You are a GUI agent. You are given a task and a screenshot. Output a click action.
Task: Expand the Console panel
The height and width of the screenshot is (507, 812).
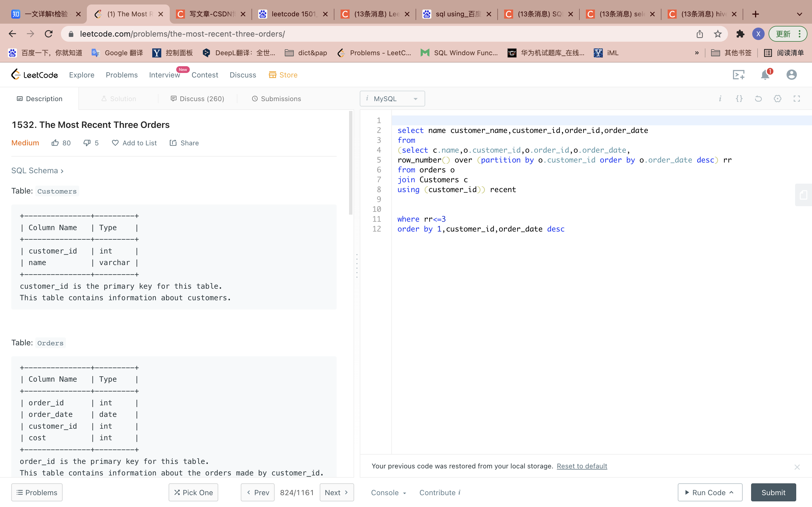click(x=388, y=492)
